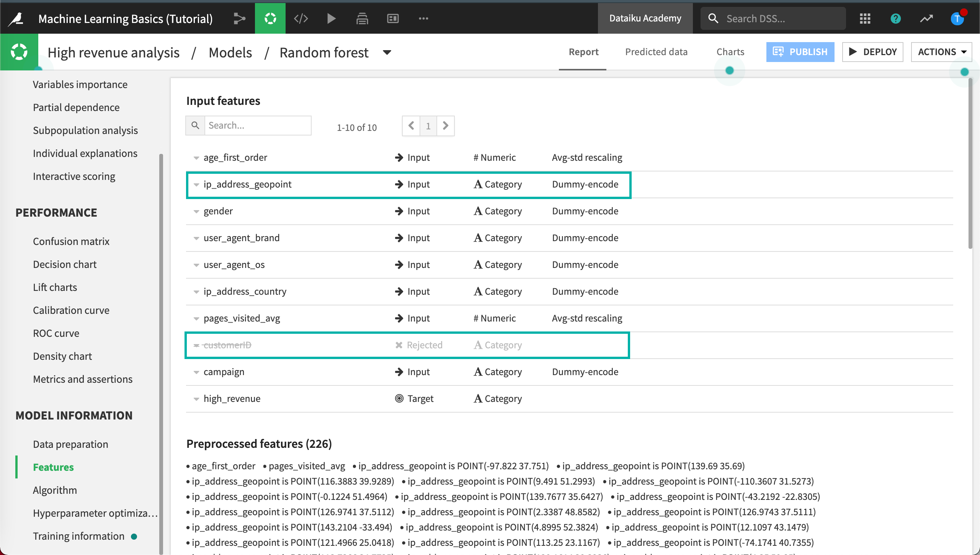Screen dimensions: 980x555
Task: Click the analytics/trend icon in toolbar
Action: pos(927,18)
